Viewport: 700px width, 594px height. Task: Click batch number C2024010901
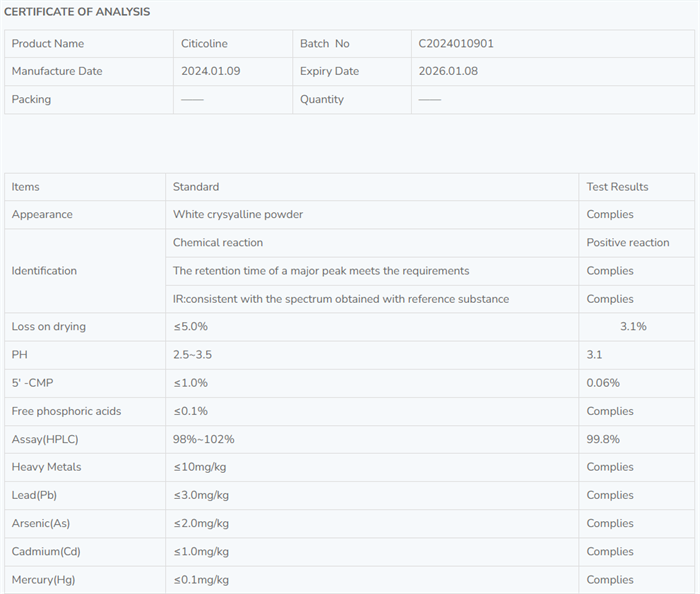[x=456, y=43]
